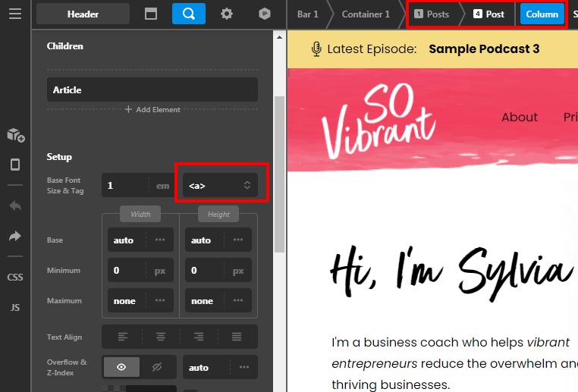578x392 pixels.
Task: Open Z-Index options ellipsis
Action: (x=244, y=367)
